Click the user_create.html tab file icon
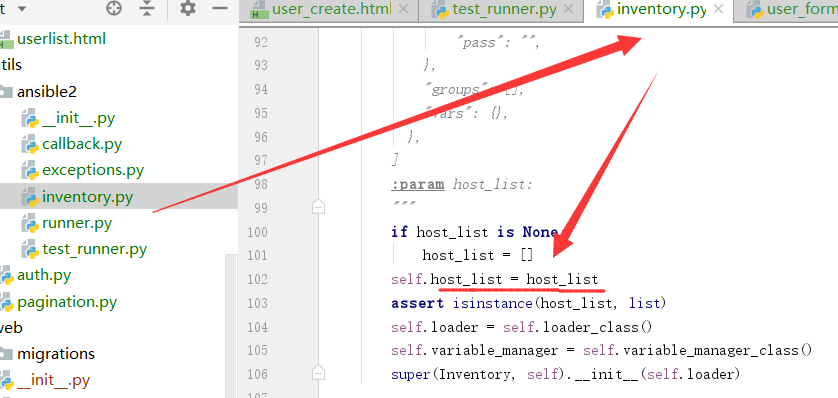This screenshot has height=398, width=838. [259, 10]
